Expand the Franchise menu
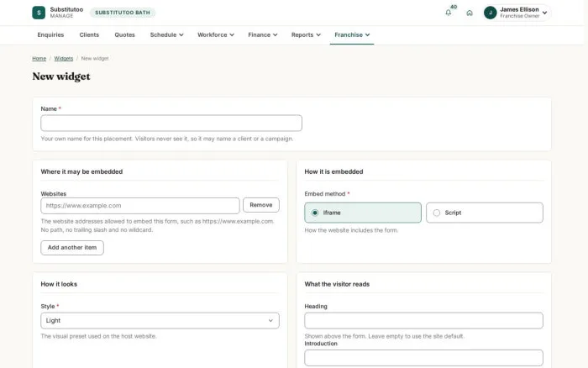The height and width of the screenshot is (368, 588). pyautogui.click(x=352, y=35)
